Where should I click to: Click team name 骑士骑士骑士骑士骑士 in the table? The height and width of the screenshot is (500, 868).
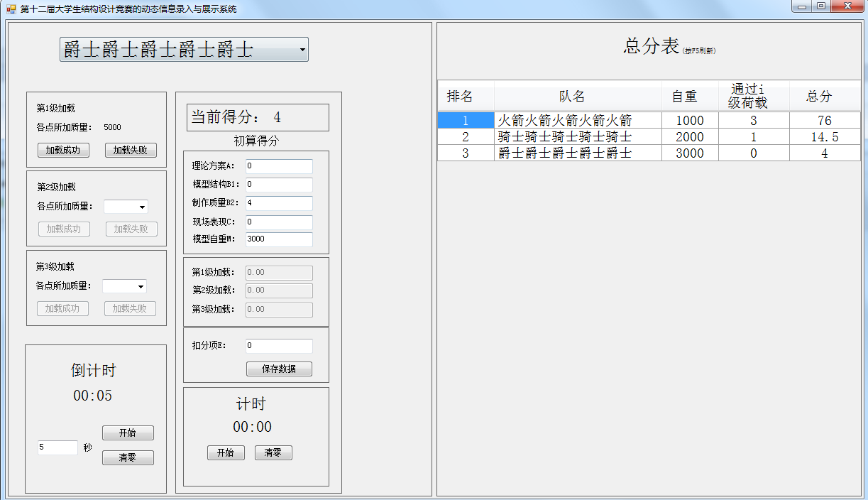coord(578,136)
